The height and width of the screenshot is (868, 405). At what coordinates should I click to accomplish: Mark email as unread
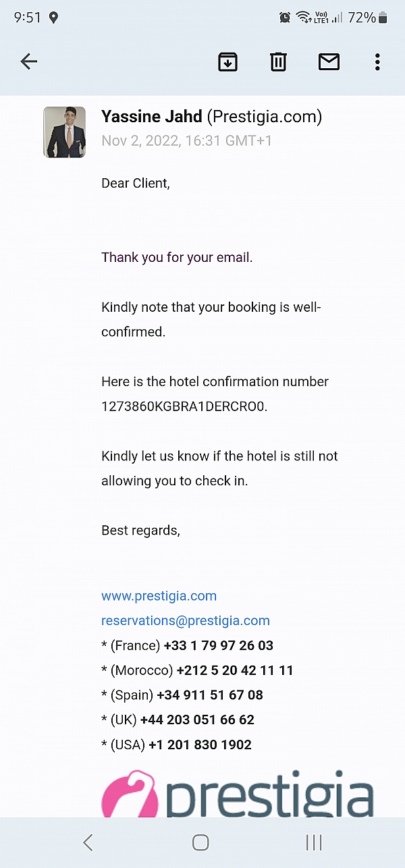point(329,62)
